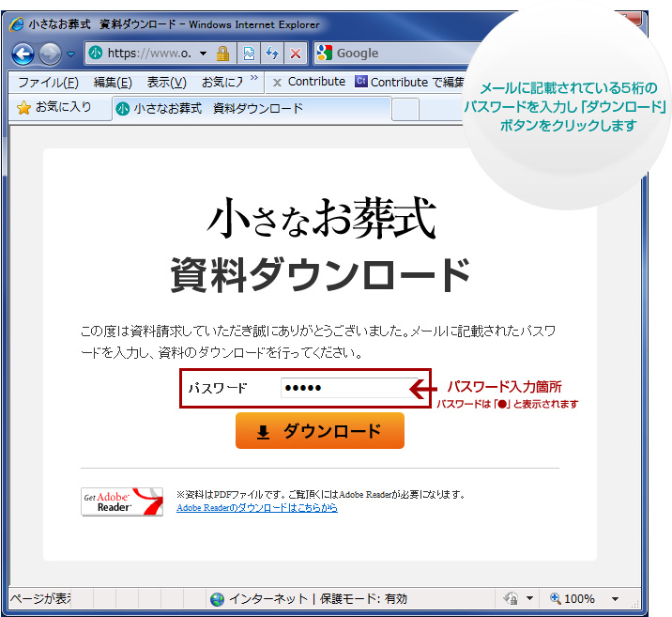Open Adobe Readerのダウンロードはこちらから link
Viewport: 672px width, 617px height.
tap(257, 508)
